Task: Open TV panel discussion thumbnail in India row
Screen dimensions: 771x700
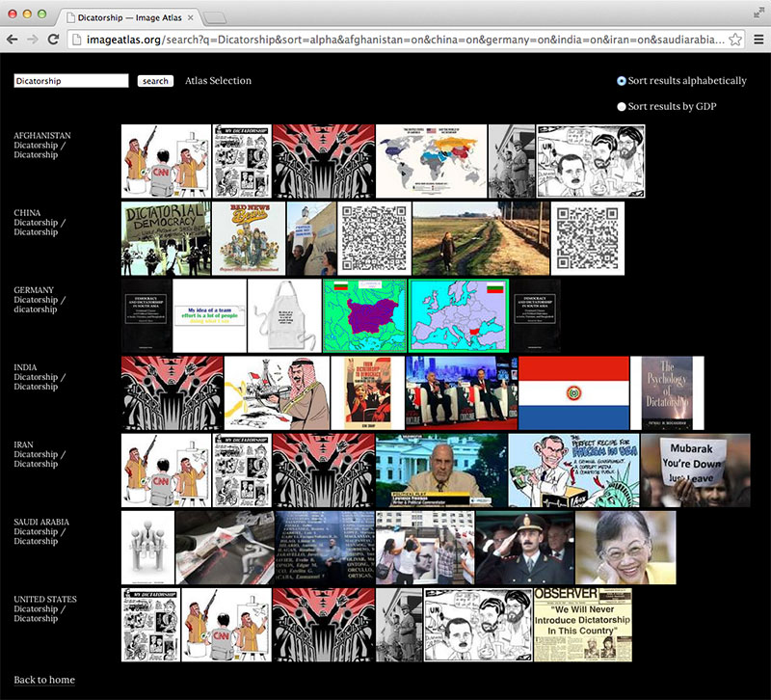Action: (x=462, y=393)
